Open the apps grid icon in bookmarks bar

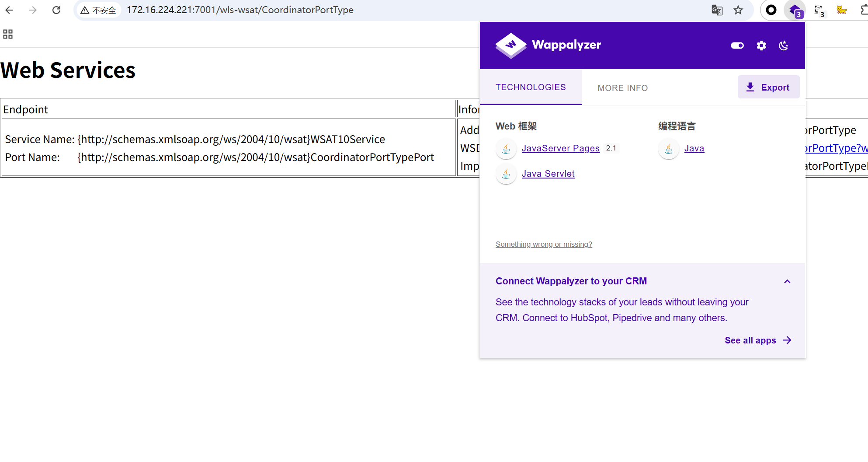pyautogui.click(x=8, y=34)
